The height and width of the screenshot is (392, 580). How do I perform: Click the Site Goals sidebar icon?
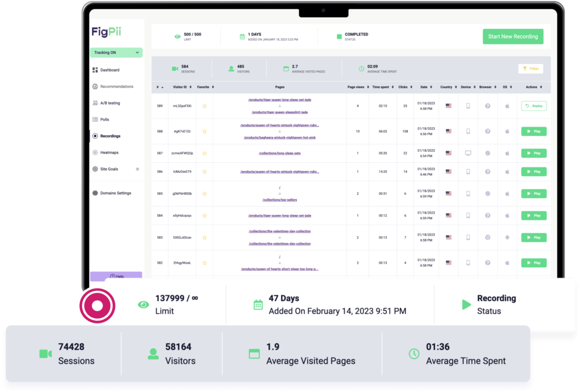pos(95,169)
